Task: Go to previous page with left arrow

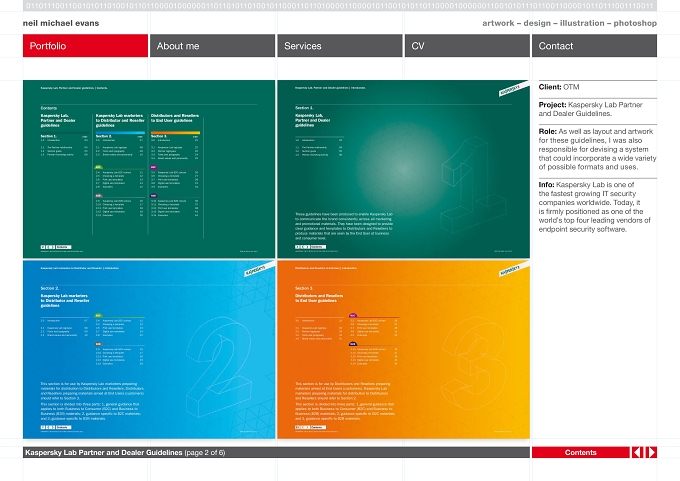Action: (638, 452)
